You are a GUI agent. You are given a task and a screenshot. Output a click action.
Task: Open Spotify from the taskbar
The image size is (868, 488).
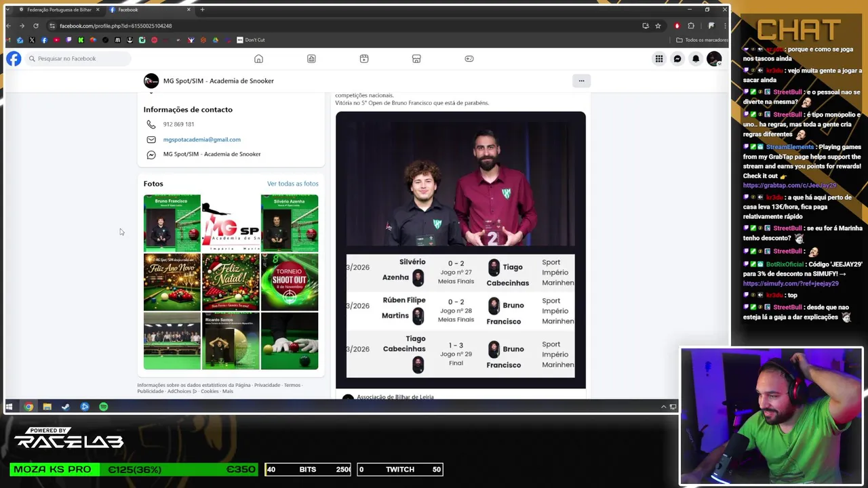(103, 407)
